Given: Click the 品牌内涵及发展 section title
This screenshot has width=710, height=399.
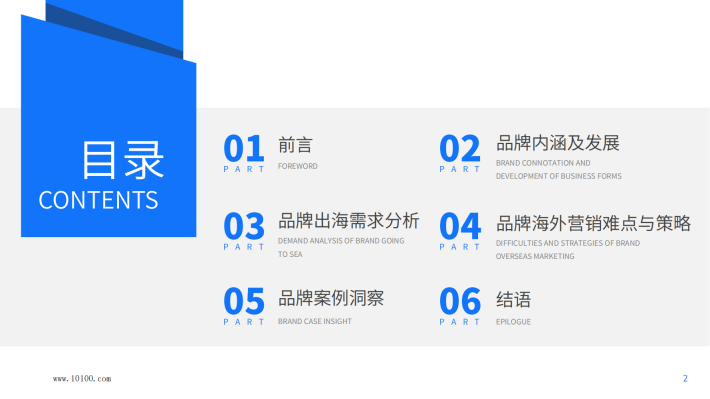Looking at the screenshot, I should click(558, 143).
